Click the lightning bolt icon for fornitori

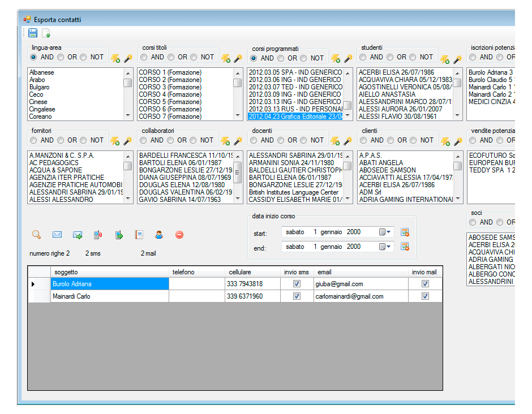pyautogui.click(x=115, y=141)
